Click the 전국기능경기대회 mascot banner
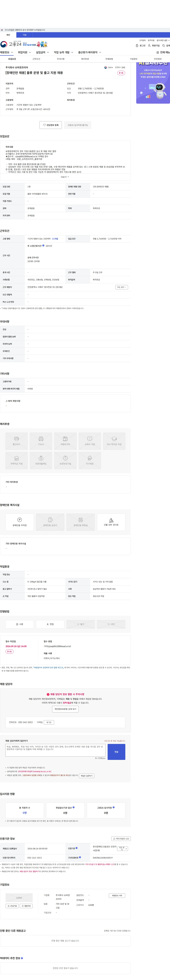Image resolution: width=170 pixels, height=980 pixels. click(35, 44)
